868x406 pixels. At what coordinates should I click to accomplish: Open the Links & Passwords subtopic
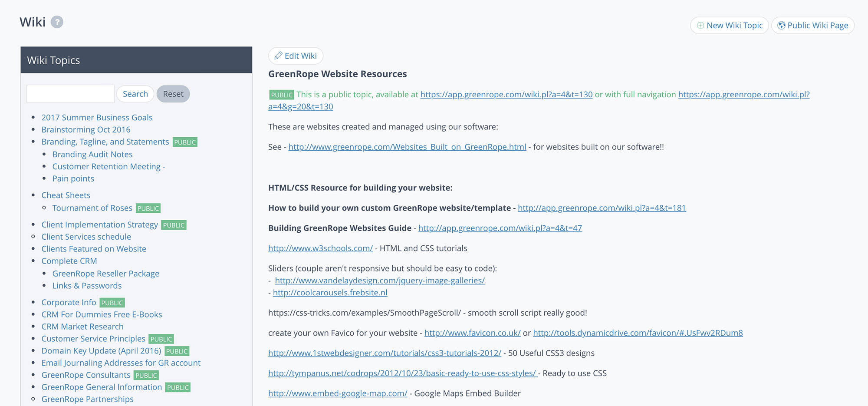coord(87,286)
